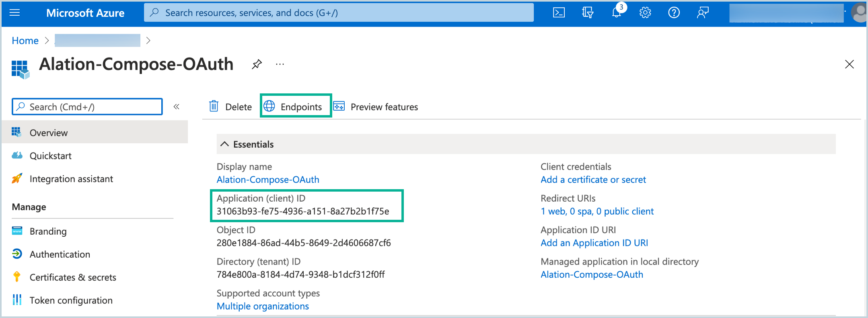Click Add a certificate or secret
Screen dimensions: 868x318
tap(593, 180)
